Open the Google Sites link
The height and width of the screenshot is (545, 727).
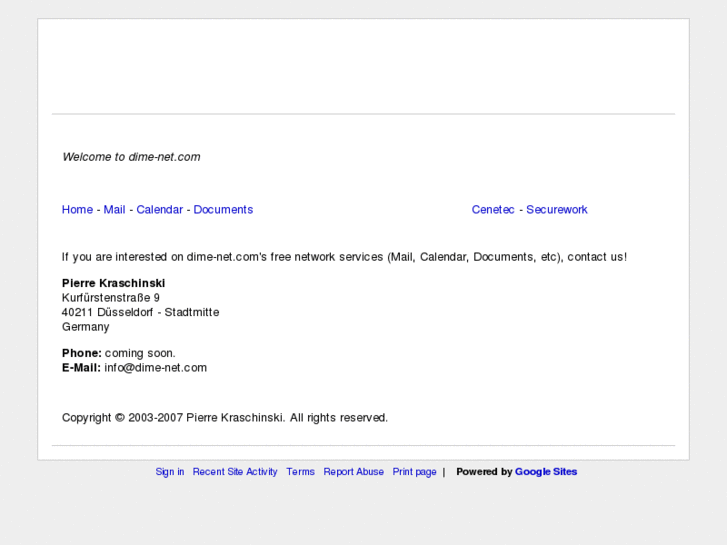pos(546,472)
